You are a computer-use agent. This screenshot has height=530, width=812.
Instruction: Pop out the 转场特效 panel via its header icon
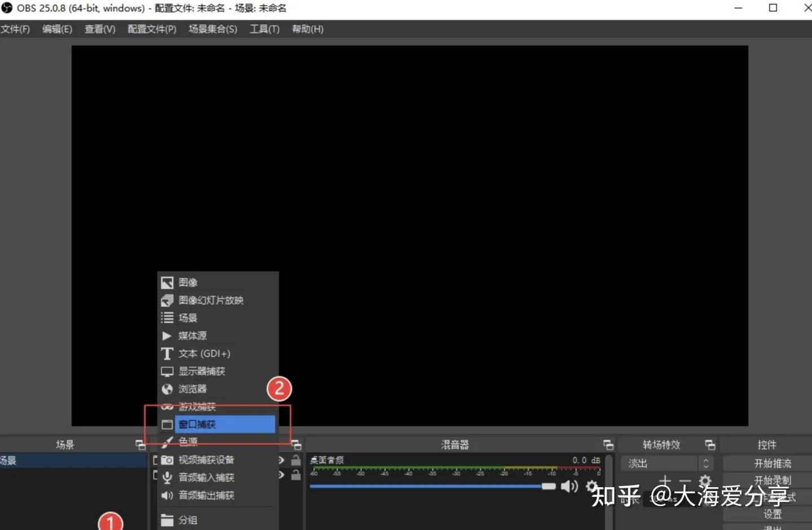click(710, 444)
